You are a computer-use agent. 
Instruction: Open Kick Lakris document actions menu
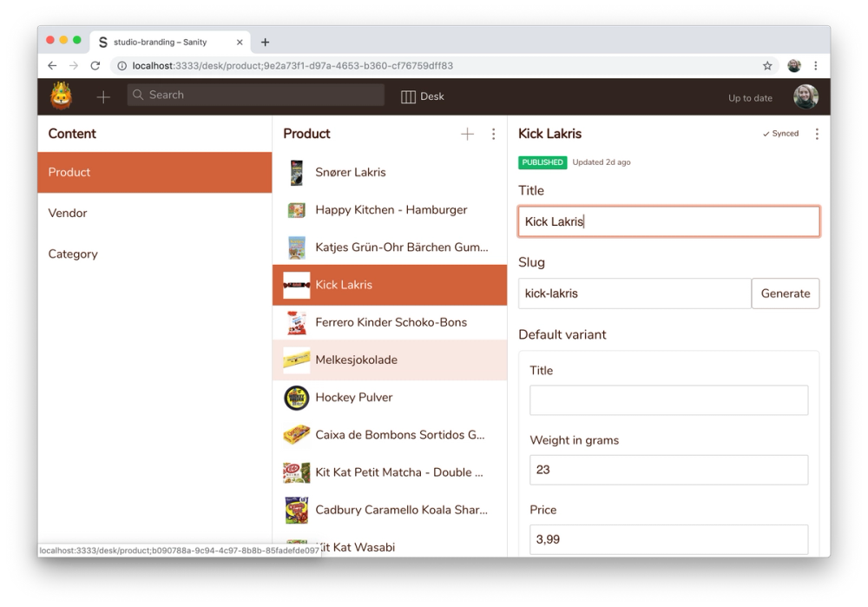[x=817, y=134]
